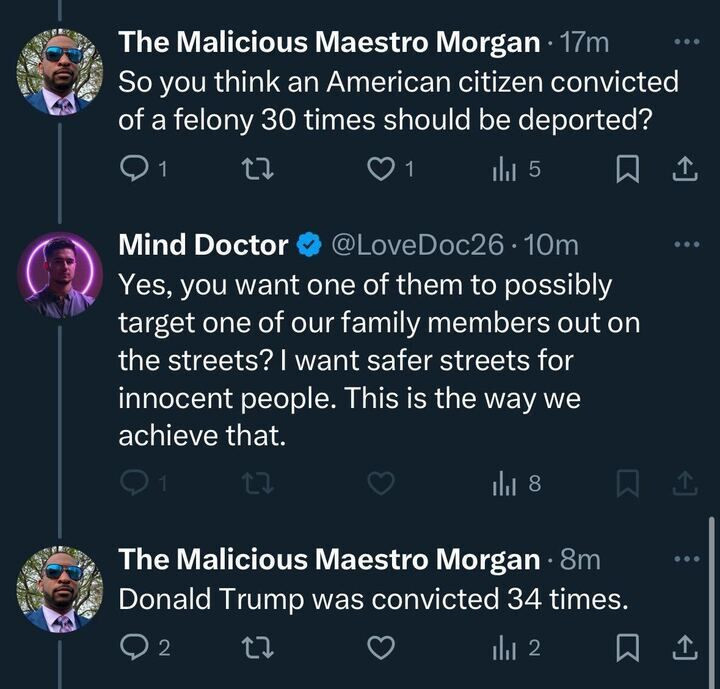720x689 pixels.
Task: Open Morgan's avatar on the 8m tweet
Action: pyautogui.click(x=60, y=589)
